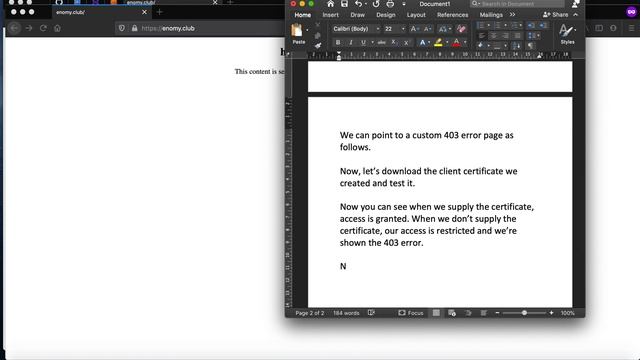
Task: Click the browser address bar enomy.club
Action: click(x=200, y=28)
